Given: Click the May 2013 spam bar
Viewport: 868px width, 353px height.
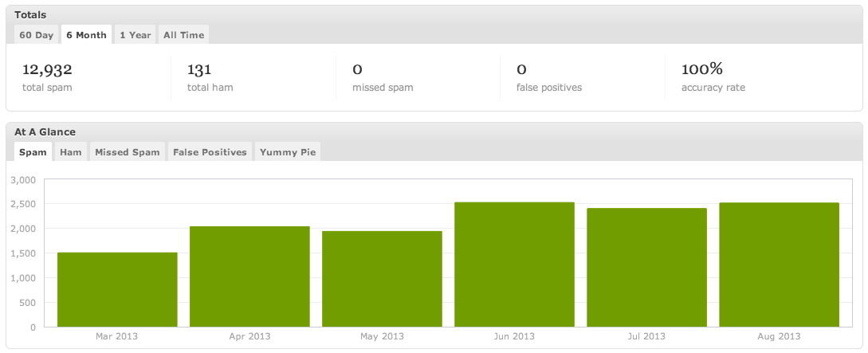Looking at the screenshot, I should click(382, 279).
